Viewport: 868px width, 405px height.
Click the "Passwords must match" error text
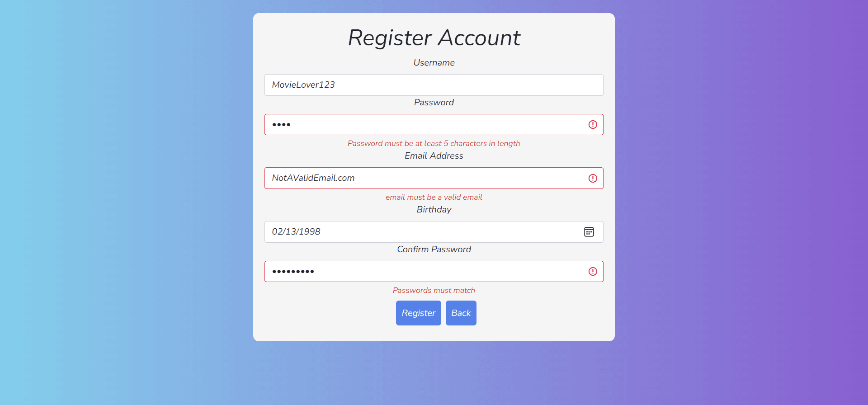(x=434, y=291)
